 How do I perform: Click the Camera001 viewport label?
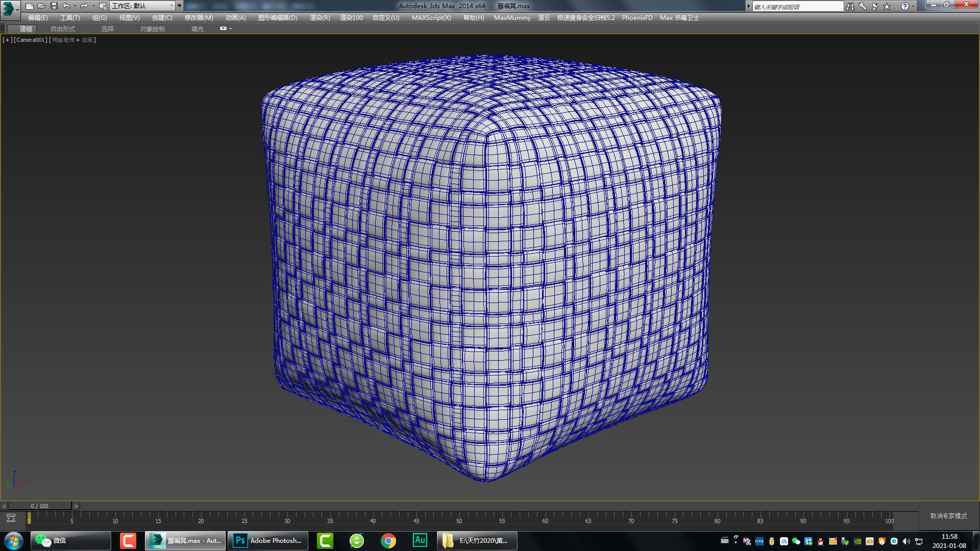[31, 40]
